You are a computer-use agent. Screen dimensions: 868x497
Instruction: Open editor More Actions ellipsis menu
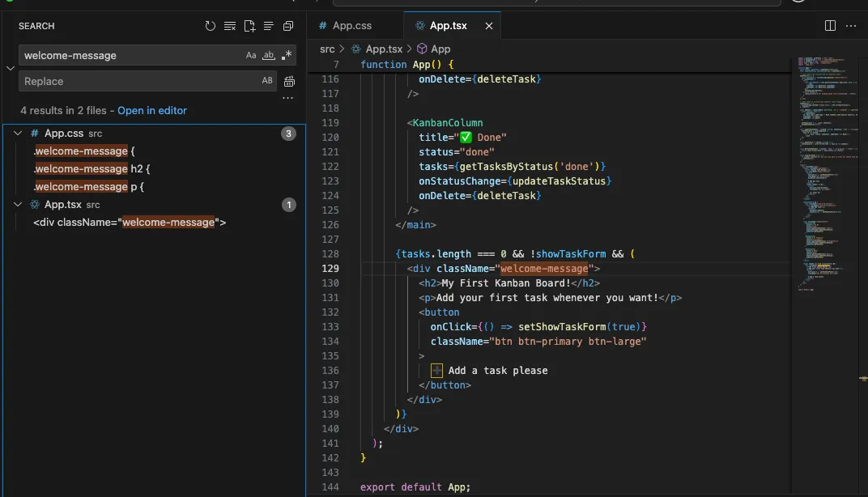tap(850, 26)
